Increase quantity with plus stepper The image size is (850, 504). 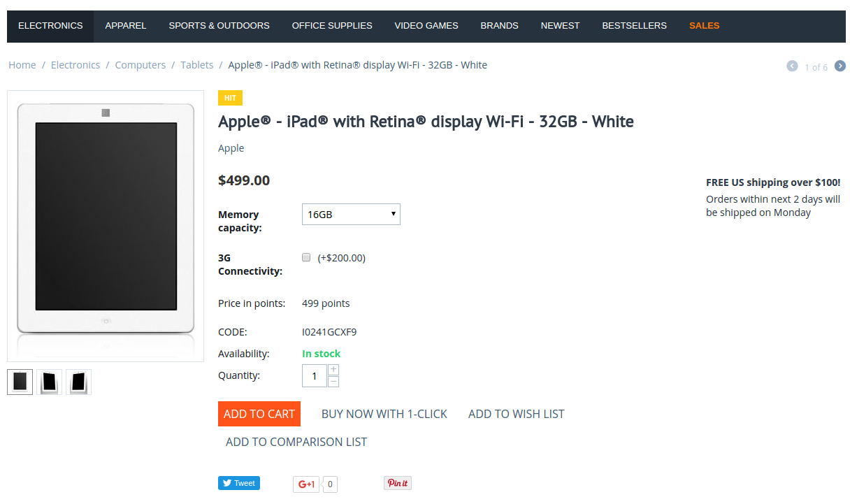click(x=333, y=369)
